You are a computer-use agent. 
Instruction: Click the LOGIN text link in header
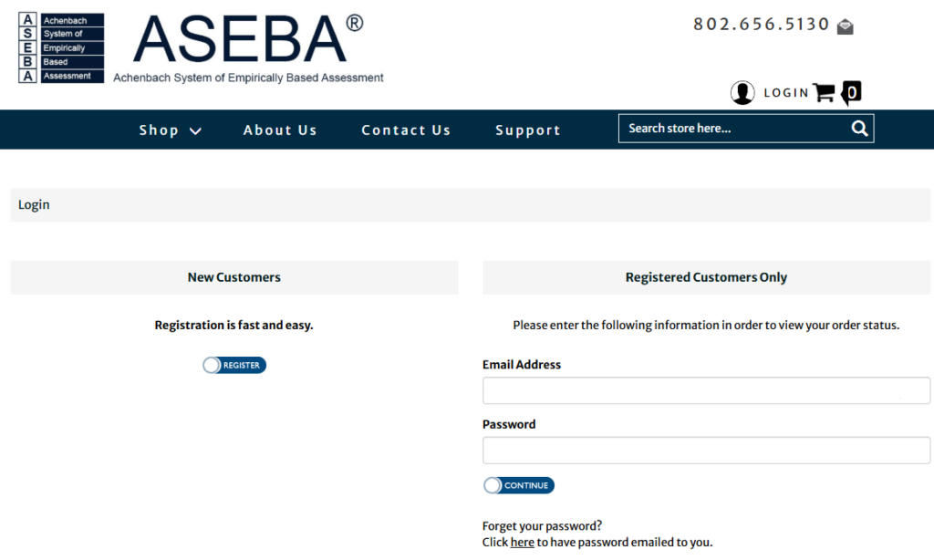click(x=786, y=92)
